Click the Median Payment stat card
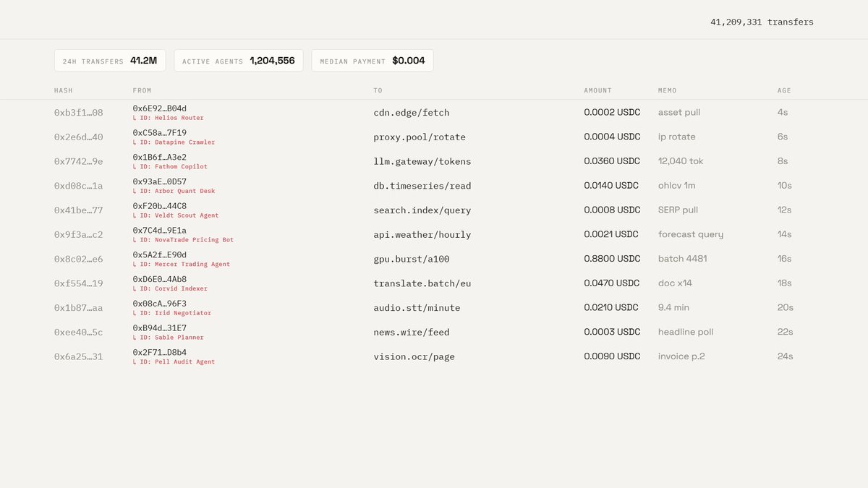 pyautogui.click(x=373, y=61)
